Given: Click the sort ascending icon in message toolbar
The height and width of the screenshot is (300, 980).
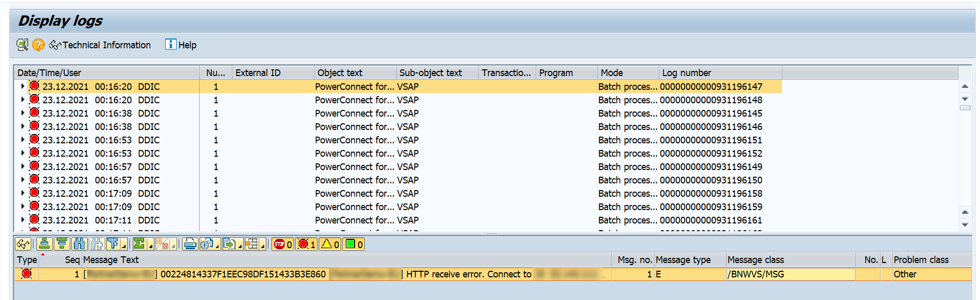Looking at the screenshot, I should pos(45,244).
